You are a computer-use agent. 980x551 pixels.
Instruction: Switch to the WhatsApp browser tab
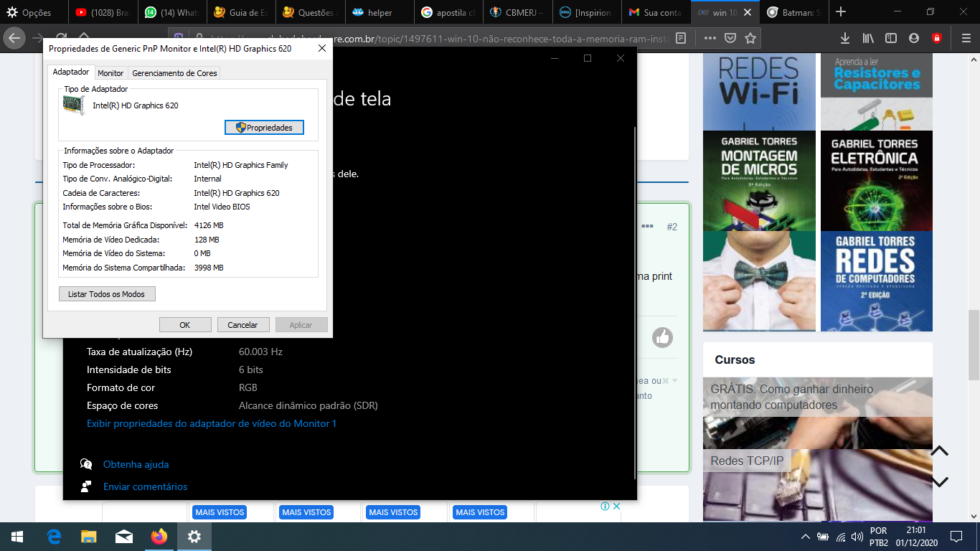coord(172,12)
